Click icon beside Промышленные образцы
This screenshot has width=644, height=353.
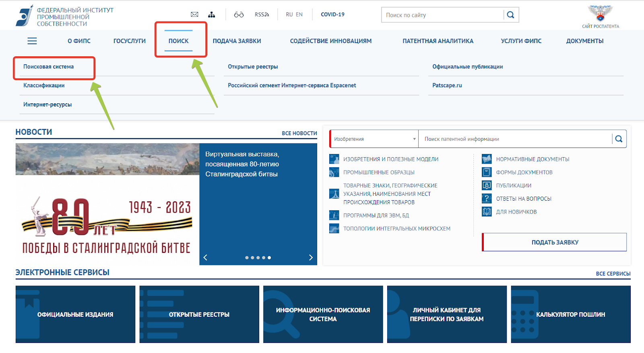coord(334,172)
